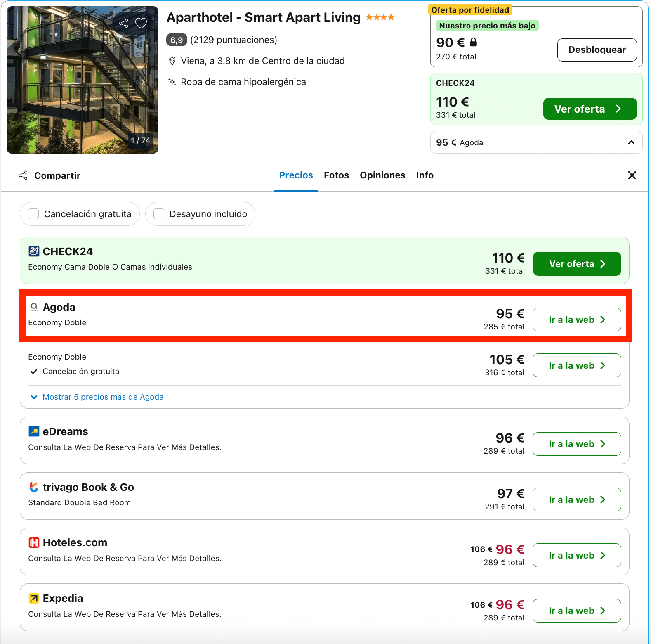Open the Fotos tab
The image size is (651, 644).
(336, 175)
